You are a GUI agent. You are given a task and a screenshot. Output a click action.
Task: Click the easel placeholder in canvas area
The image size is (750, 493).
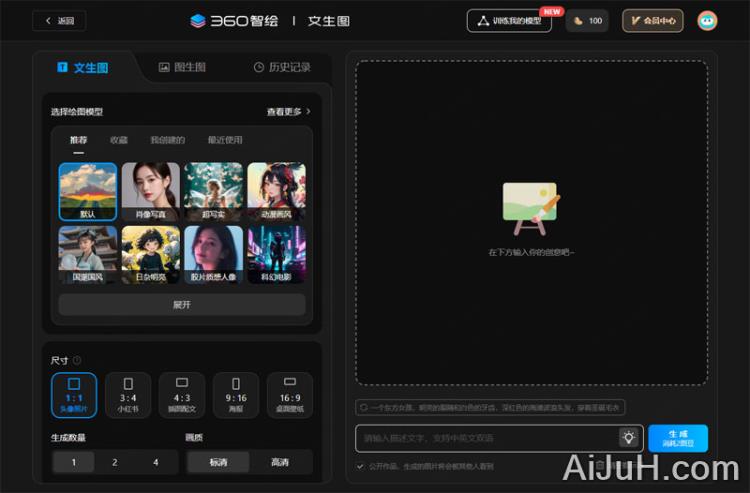tap(531, 209)
